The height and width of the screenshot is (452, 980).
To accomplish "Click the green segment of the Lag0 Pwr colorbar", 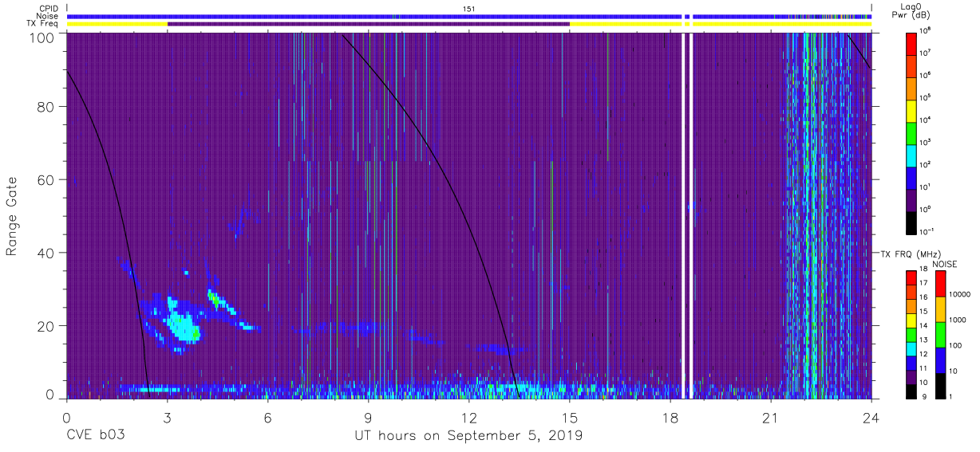I will [x=912, y=132].
